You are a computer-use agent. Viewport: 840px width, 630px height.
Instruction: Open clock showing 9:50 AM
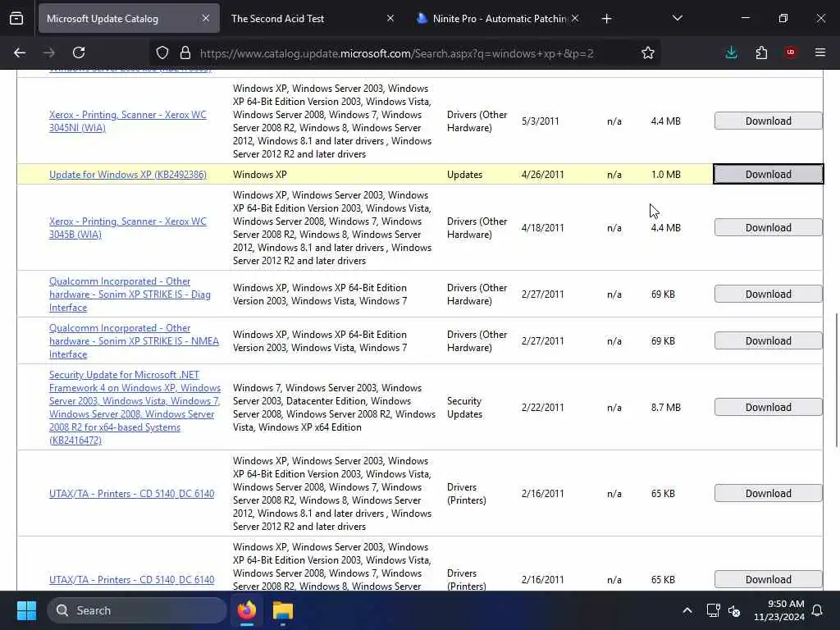pyautogui.click(x=779, y=610)
